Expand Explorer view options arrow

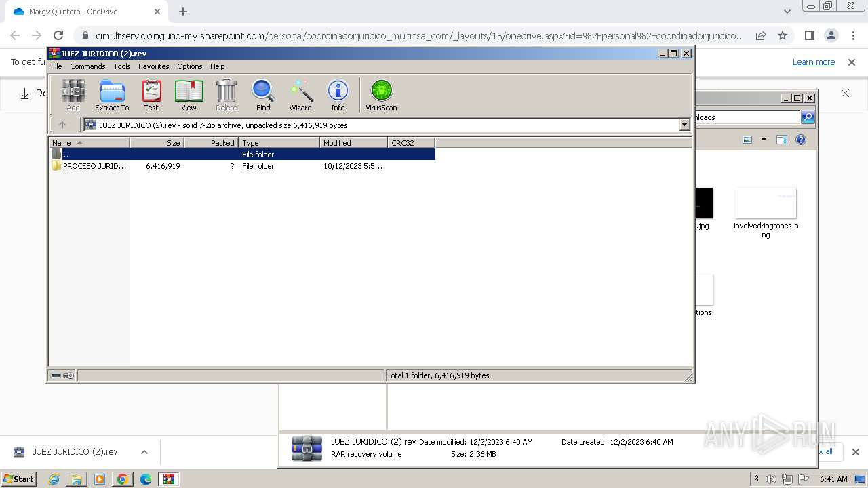point(764,140)
